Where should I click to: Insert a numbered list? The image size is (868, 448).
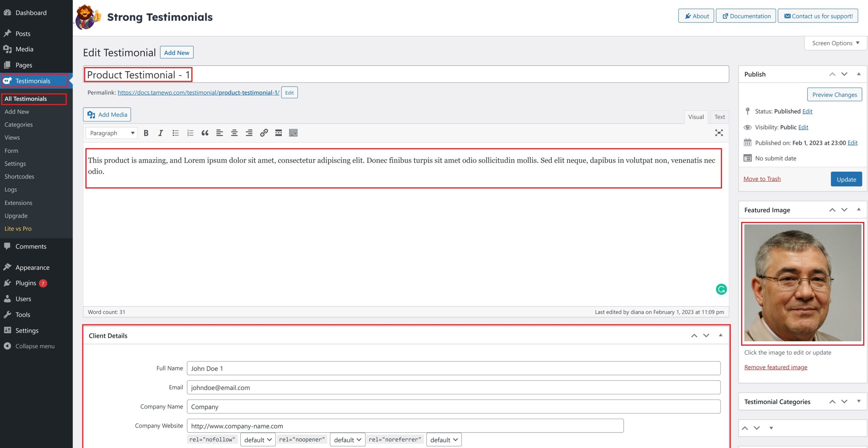[190, 133]
